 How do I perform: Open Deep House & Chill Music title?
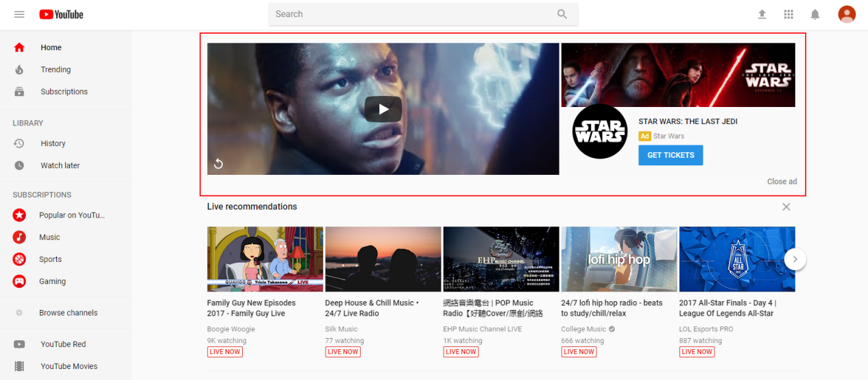point(372,308)
